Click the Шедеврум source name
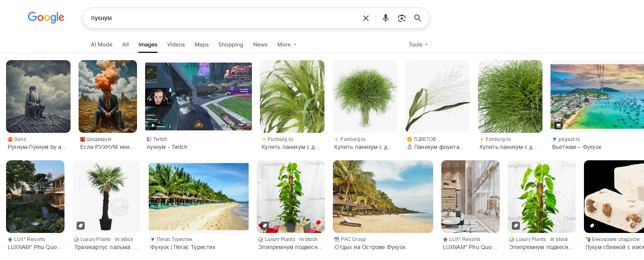 point(99,139)
